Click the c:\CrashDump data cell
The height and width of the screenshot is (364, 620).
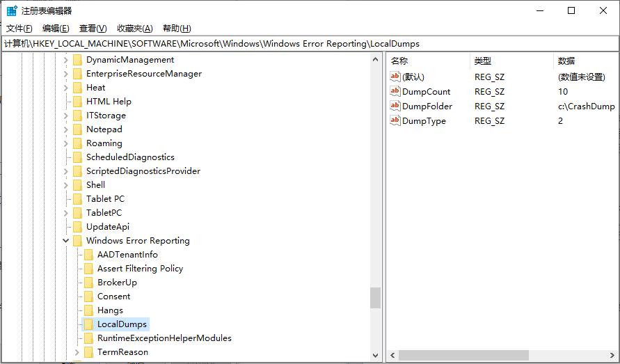(587, 106)
